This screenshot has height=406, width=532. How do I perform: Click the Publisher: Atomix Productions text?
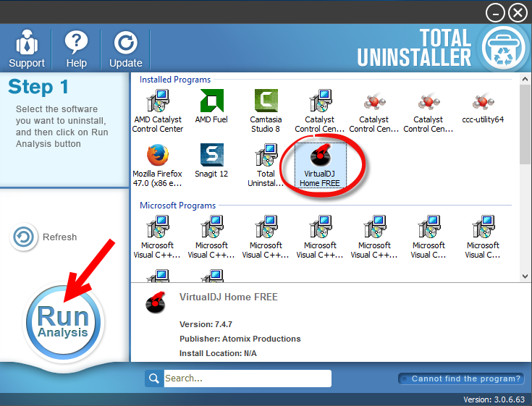point(240,339)
